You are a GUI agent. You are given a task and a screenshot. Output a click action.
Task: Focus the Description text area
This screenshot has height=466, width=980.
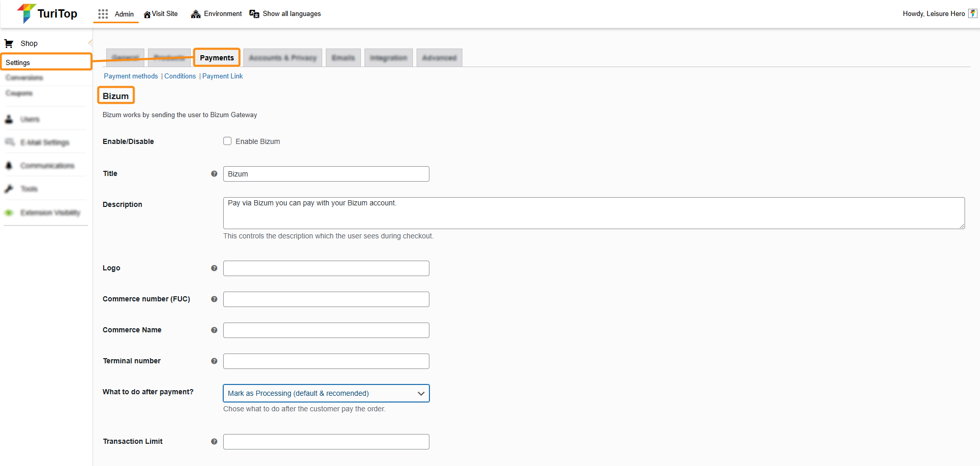(x=593, y=213)
